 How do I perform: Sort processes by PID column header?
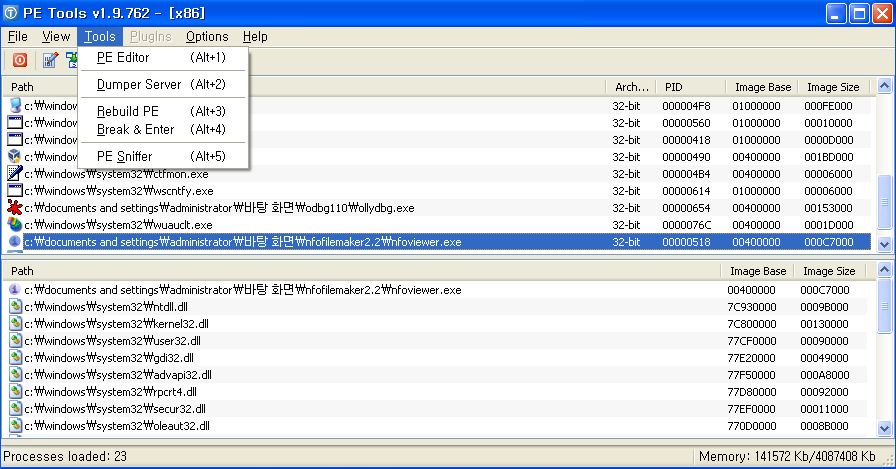pyautogui.click(x=691, y=87)
